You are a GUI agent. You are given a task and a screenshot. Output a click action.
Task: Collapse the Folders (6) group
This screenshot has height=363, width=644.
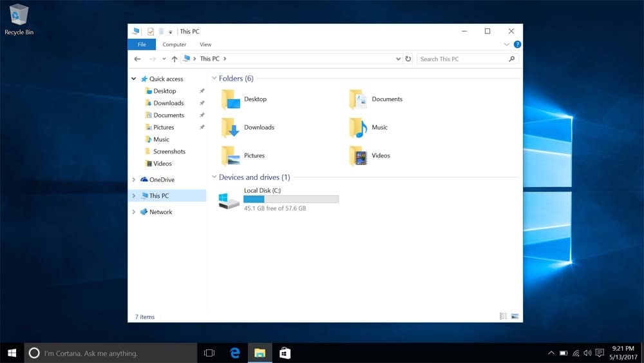pyautogui.click(x=214, y=78)
